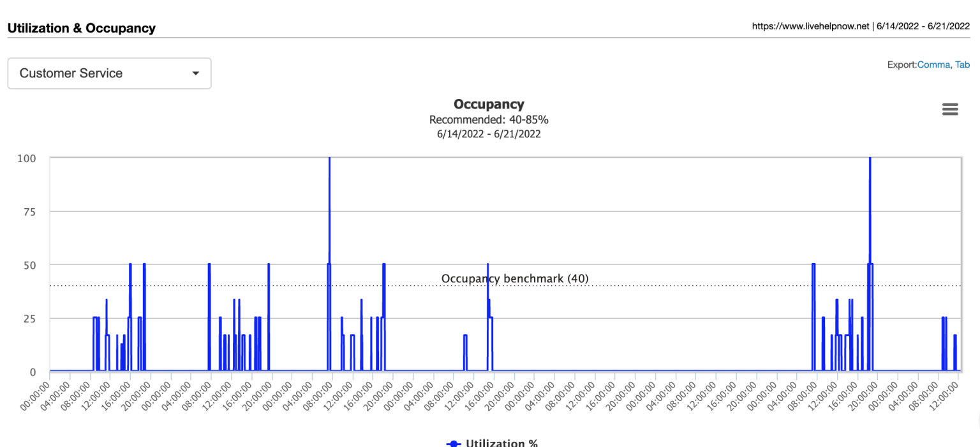The image size is (980, 447).
Task: Toggle the Utilization % legend series label
Action: coord(501,443)
